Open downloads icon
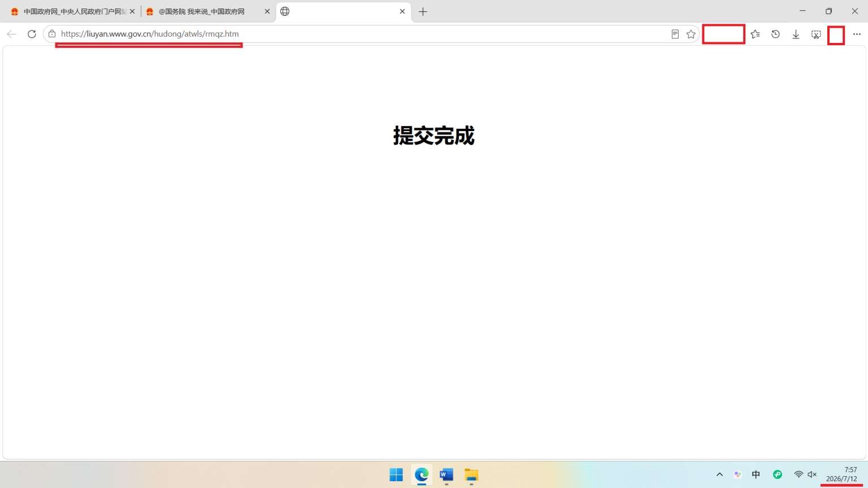Image resolution: width=868 pixels, height=488 pixels. [x=796, y=34]
